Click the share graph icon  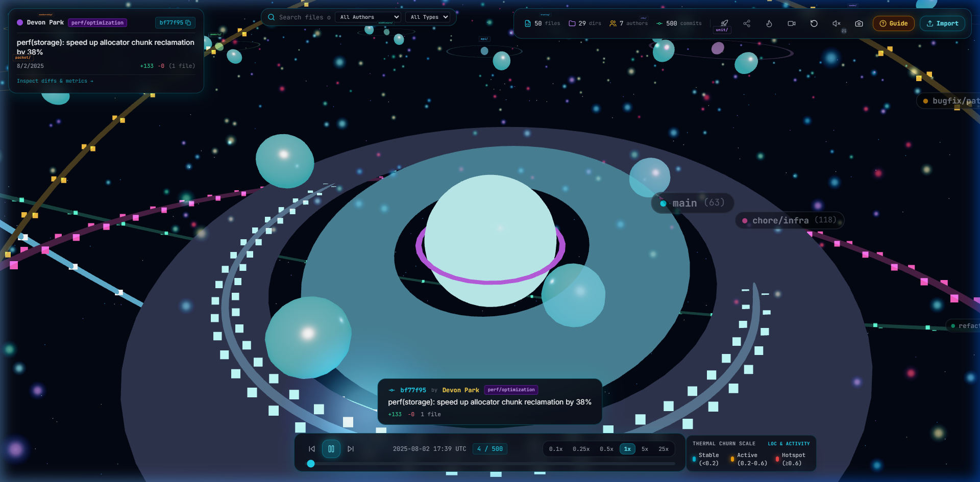[747, 23]
